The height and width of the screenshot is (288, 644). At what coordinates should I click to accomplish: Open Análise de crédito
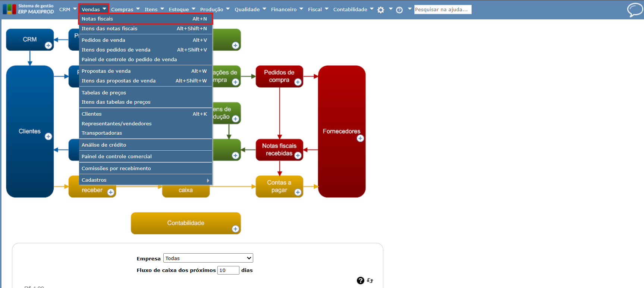click(146, 145)
